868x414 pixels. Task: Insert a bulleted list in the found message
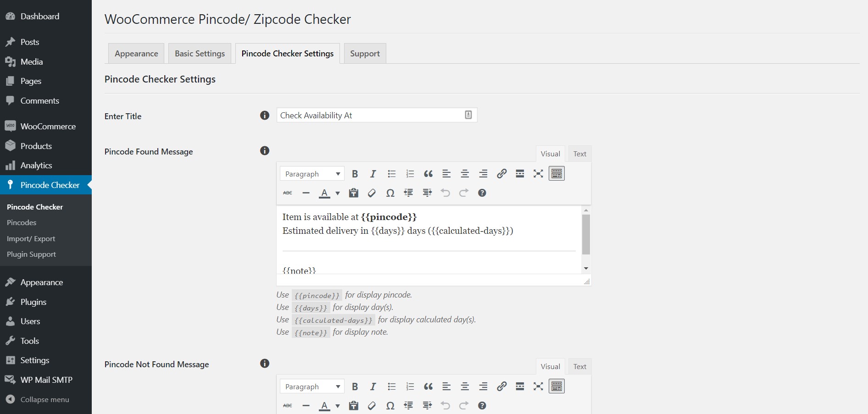(x=391, y=173)
